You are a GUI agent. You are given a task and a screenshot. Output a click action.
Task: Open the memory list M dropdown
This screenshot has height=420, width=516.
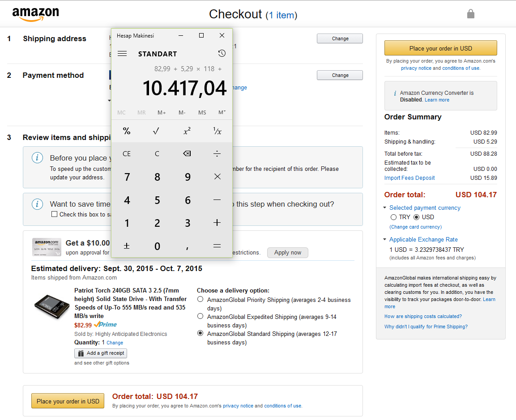(222, 112)
